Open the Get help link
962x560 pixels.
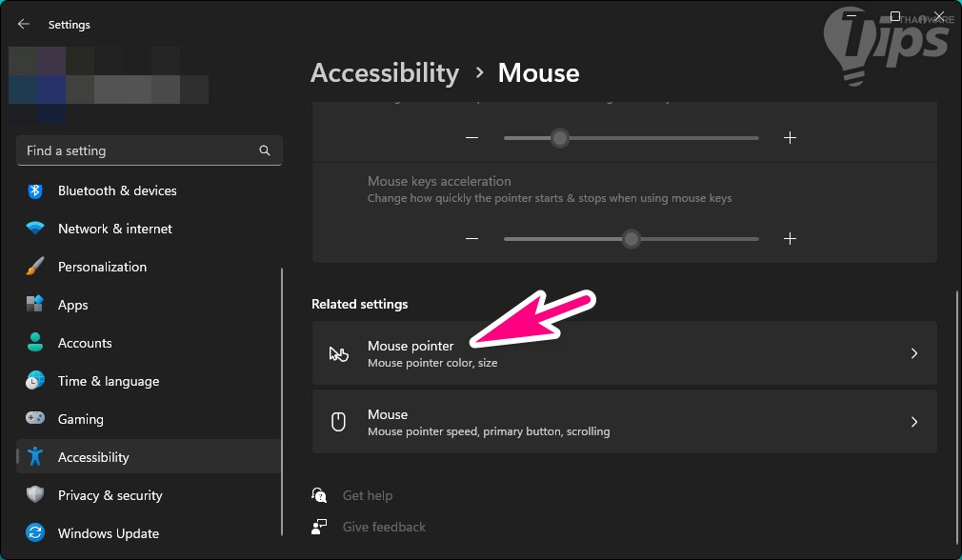(367, 495)
